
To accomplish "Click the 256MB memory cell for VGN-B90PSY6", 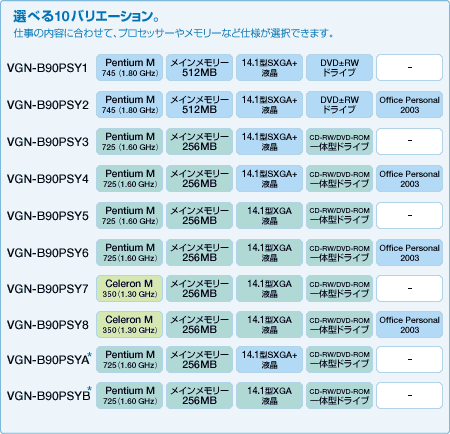I will pos(199,253).
